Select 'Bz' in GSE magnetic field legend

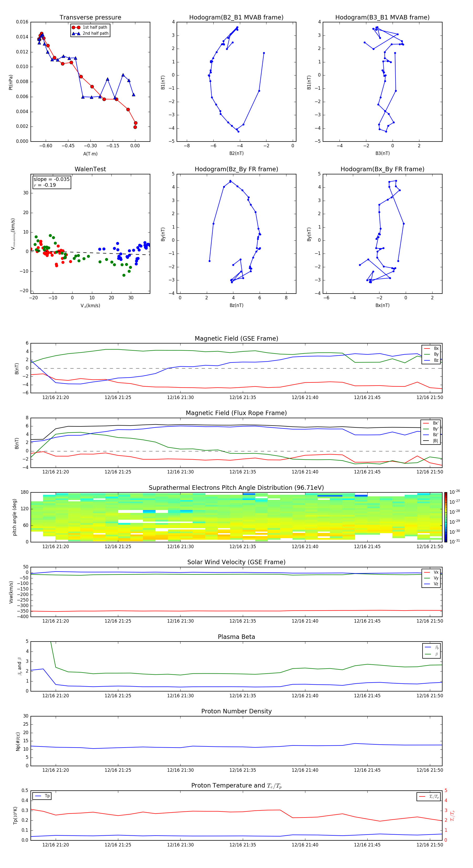[x=431, y=361]
